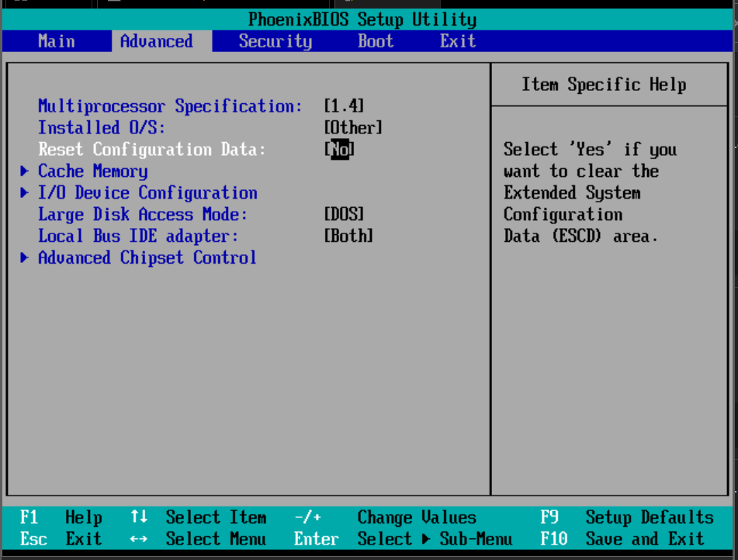Image resolution: width=738 pixels, height=560 pixels.
Task: Change the Large Disk Access Mode value [DOS]
Action: tap(344, 214)
